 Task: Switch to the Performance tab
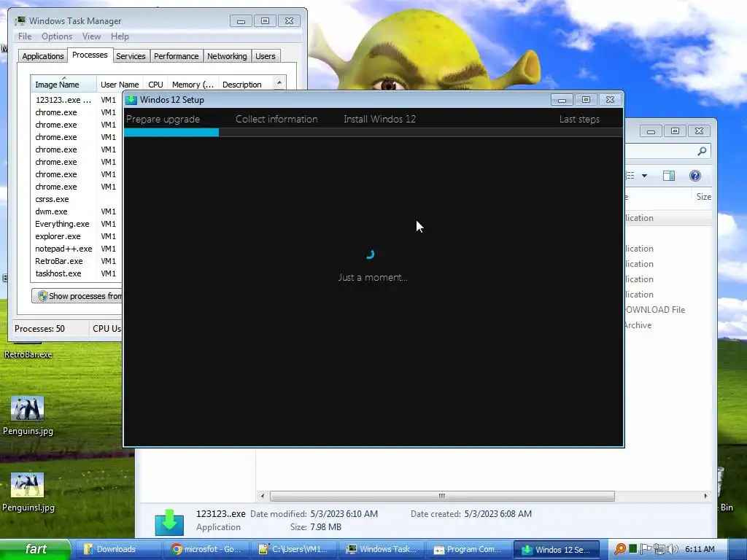click(176, 56)
